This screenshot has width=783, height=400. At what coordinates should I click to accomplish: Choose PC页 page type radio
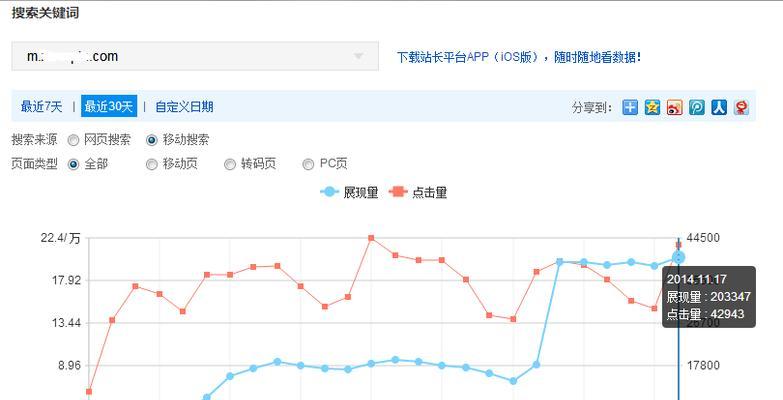click(308, 164)
